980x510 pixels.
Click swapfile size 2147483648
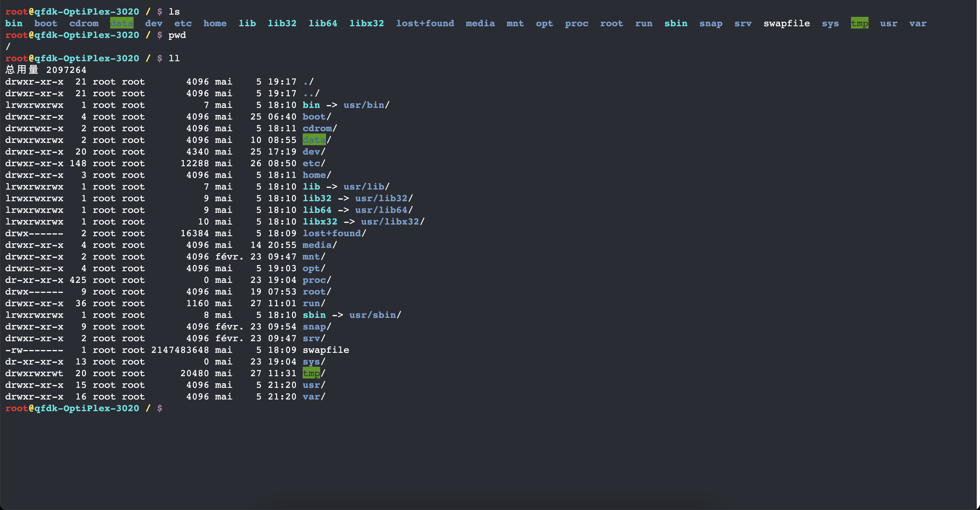[180, 350]
